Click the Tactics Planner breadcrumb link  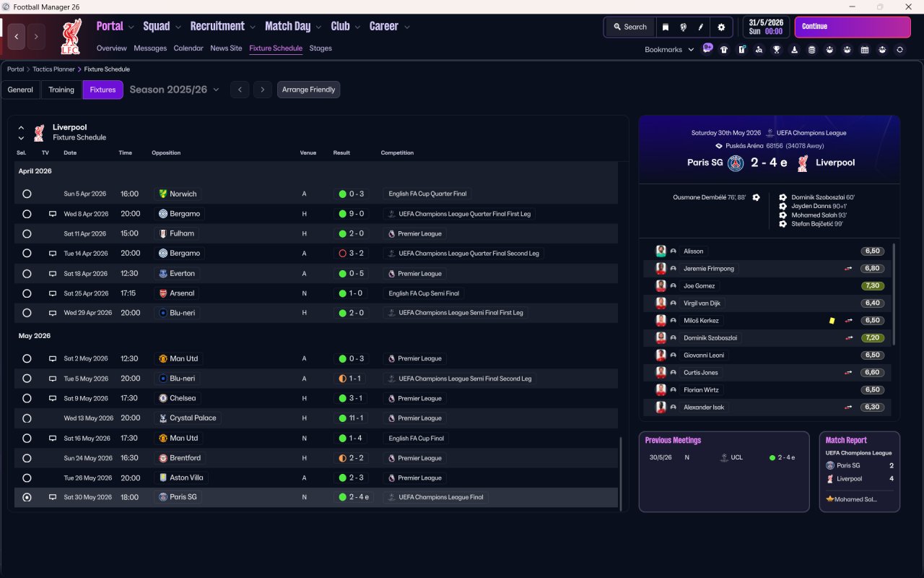(53, 69)
